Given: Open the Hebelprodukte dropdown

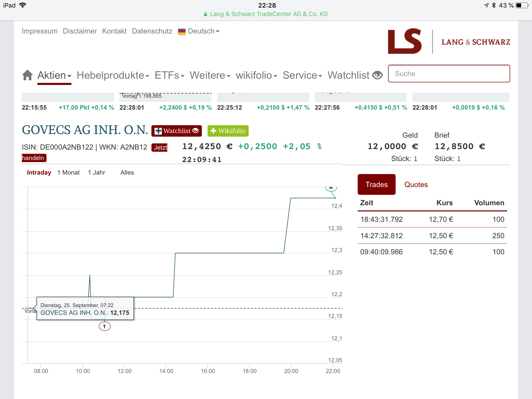Looking at the screenshot, I should pos(113,75).
